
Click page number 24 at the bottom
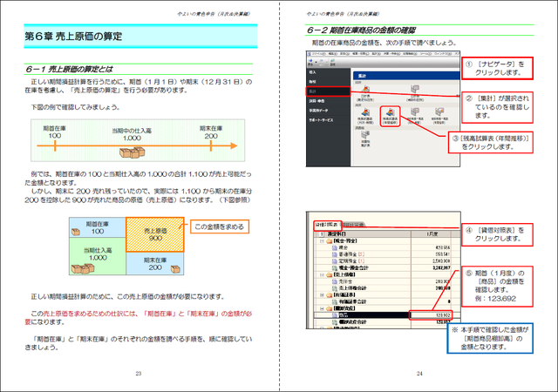tap(419, 373)
